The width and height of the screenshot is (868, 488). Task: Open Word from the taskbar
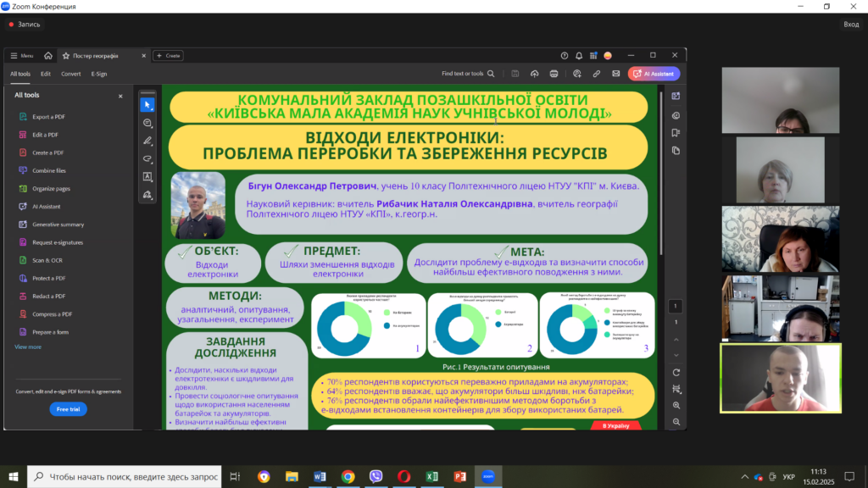point(320,476)
